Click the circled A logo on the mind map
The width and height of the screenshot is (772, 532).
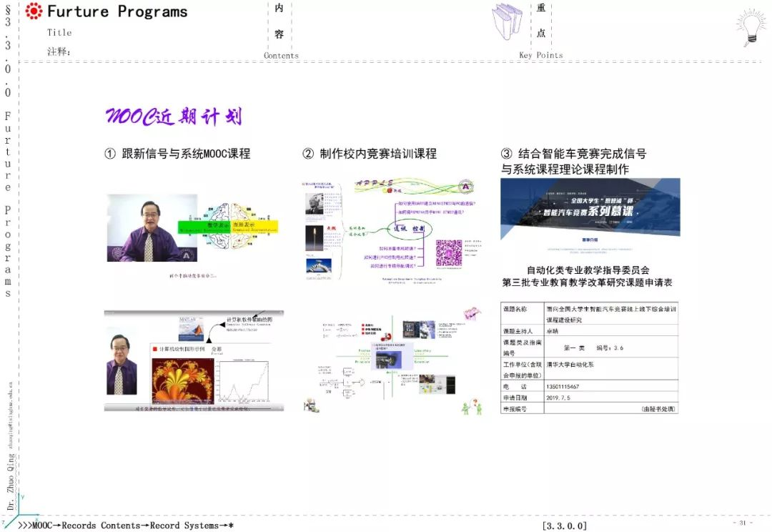point(465,187)
